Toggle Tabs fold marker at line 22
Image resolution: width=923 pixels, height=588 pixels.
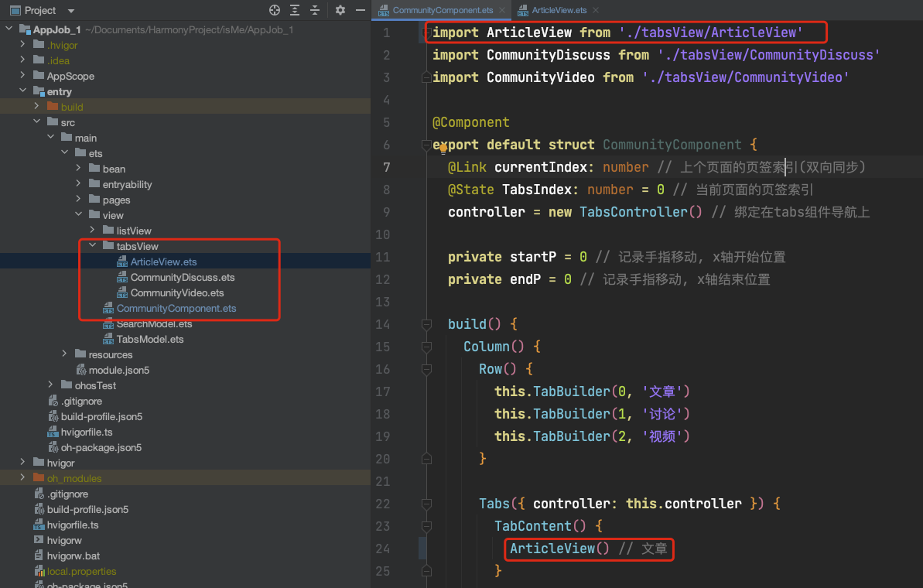tap(426, 504)
